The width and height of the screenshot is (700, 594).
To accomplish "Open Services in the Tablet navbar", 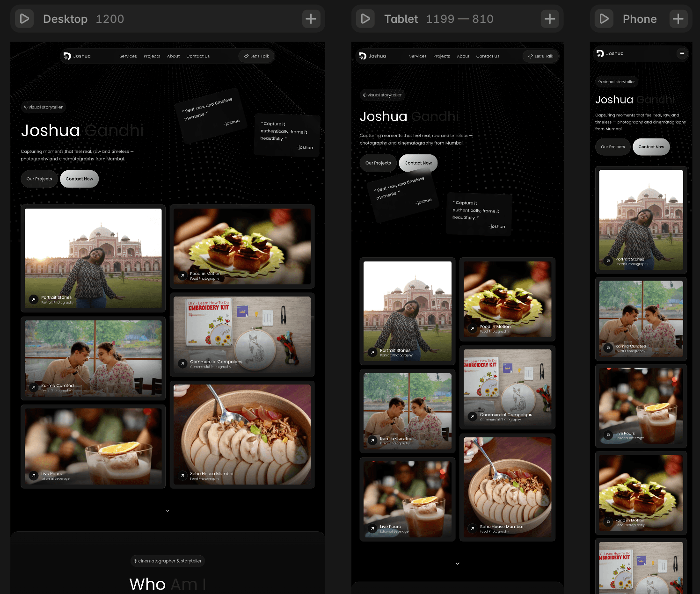I will tap(418, 56).
